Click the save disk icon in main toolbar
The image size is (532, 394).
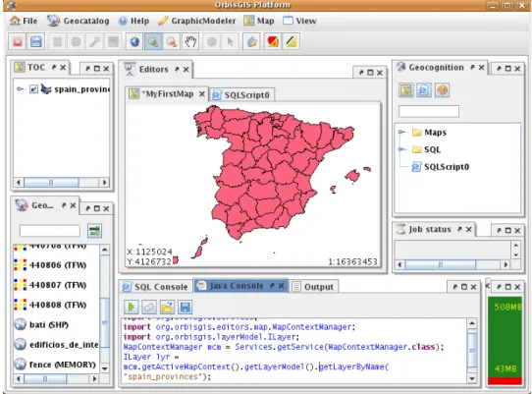point(36,42)
